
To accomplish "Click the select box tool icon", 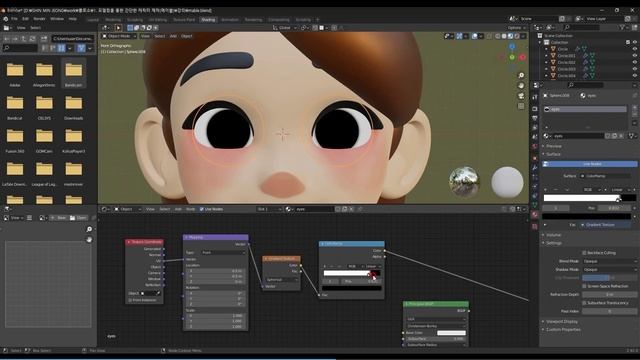I will coord(130,28).
